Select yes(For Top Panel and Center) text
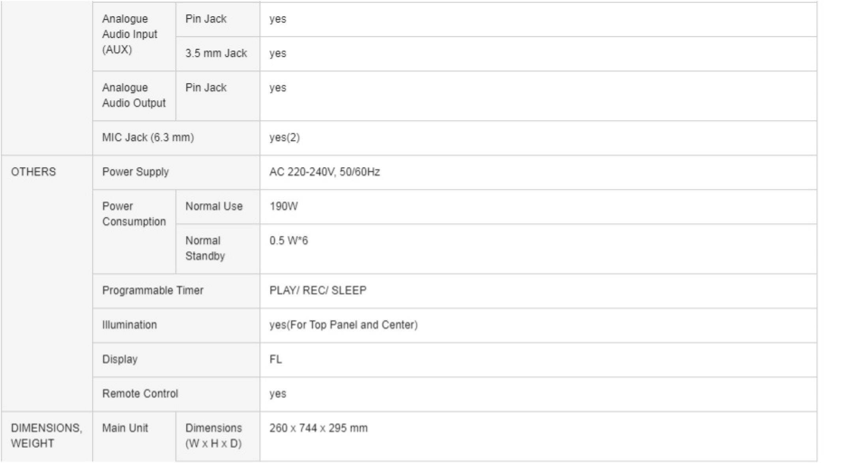The height and width of the screenshot is (463, 868). 343,324
